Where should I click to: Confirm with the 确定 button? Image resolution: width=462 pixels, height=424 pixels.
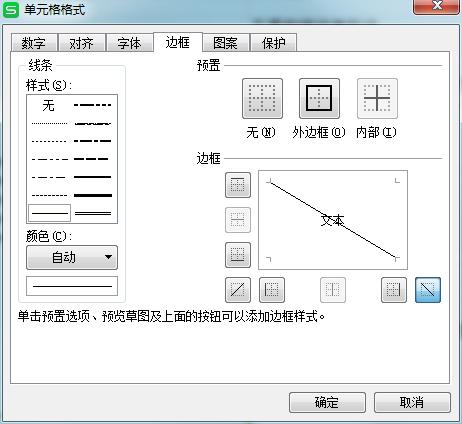point(327,402)
